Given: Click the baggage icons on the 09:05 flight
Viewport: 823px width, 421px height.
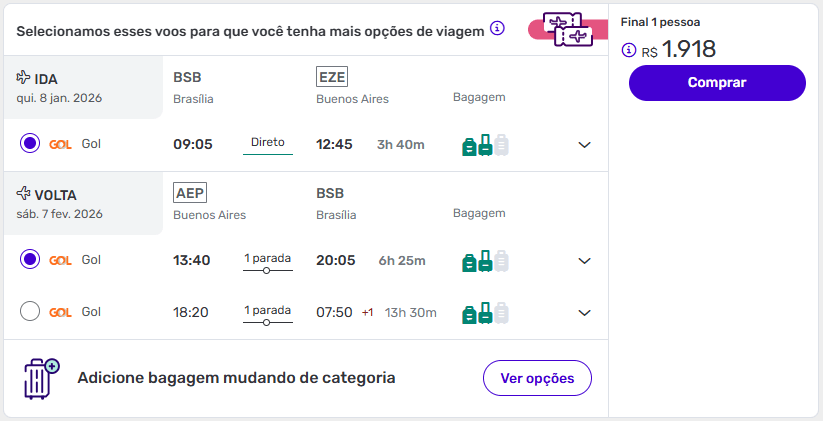Looking at the screenshot, I should pyautogui.click(x=485, y=145).
